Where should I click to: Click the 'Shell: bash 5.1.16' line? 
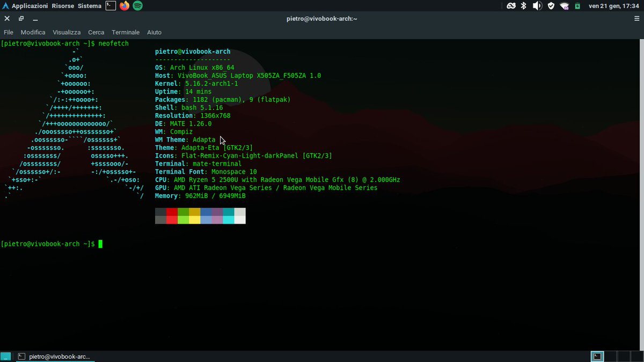(x=189, y=108)
